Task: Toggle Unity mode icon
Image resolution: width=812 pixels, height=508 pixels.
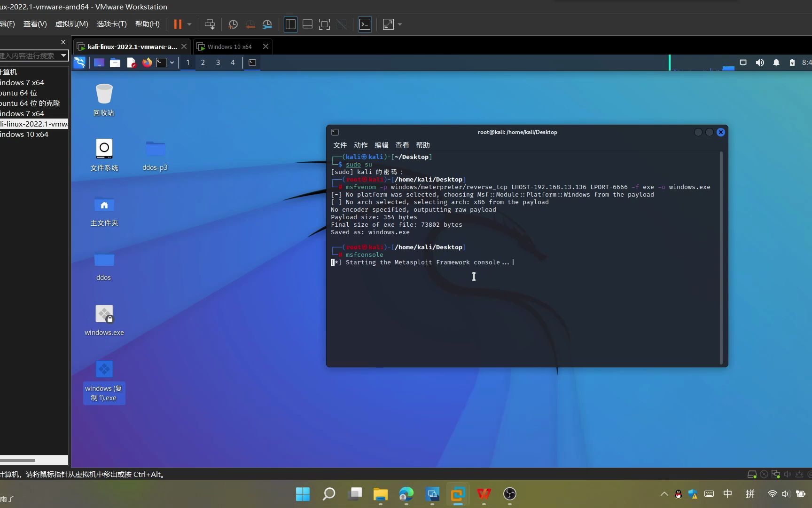Action: click(342, 24)
